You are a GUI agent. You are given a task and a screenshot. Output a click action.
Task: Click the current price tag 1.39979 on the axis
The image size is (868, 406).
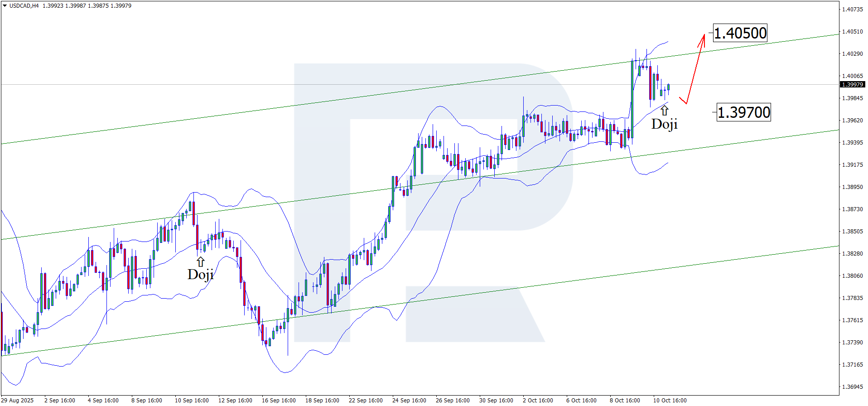pos(852,85)
